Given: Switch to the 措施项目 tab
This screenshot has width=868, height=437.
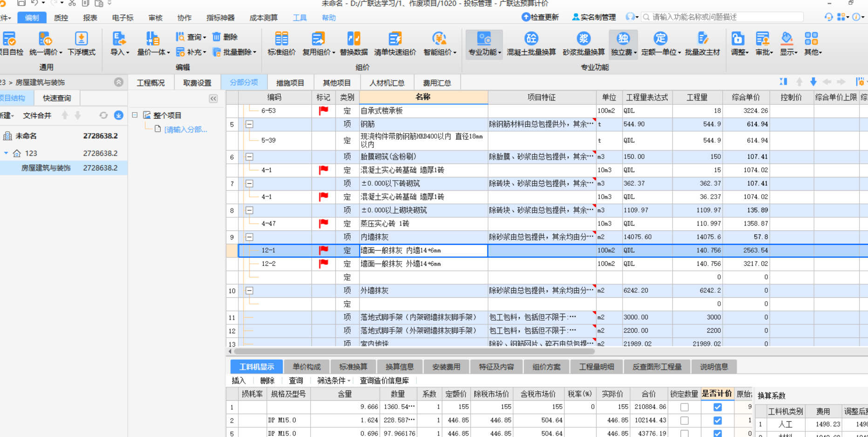Looking at the screenshot, I should pyautogui.click(x=290, y=82).
